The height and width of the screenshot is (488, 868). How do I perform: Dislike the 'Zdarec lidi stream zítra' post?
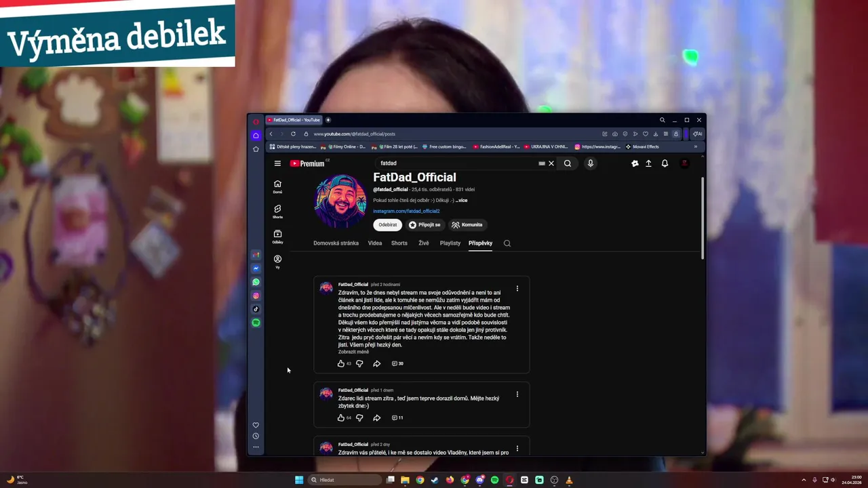pos(359,418)
